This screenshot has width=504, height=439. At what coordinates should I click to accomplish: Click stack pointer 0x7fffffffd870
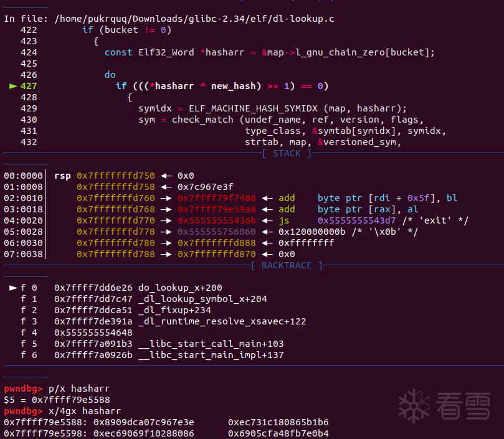(x=217, y=255)
